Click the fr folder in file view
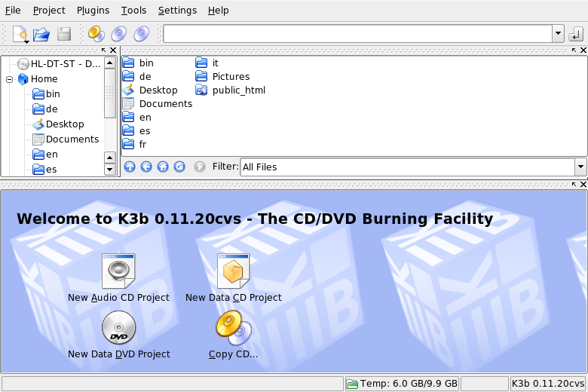The image size is (588, 392). (x=135, y=144)
